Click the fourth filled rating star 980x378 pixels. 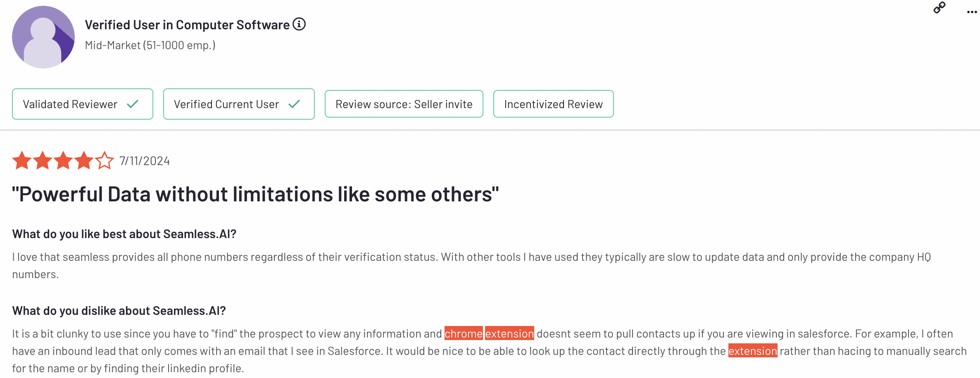coord(84,161)
